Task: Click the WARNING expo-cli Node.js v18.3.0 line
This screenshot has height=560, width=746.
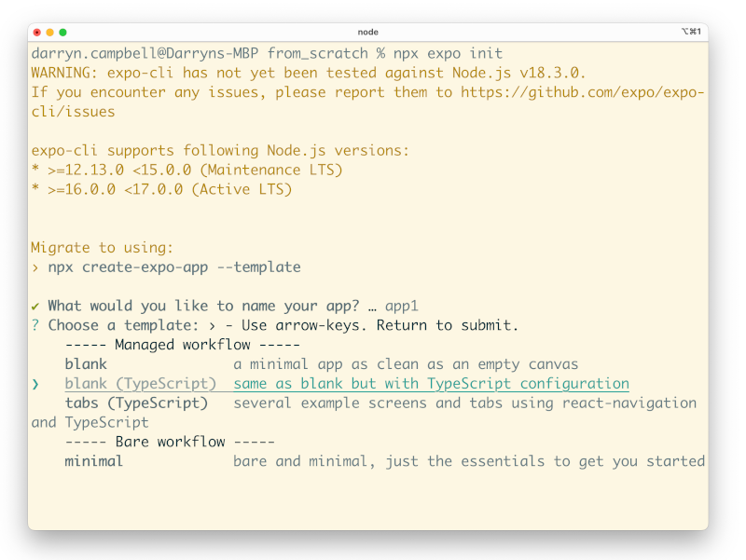Action: [x=309, y=73]
